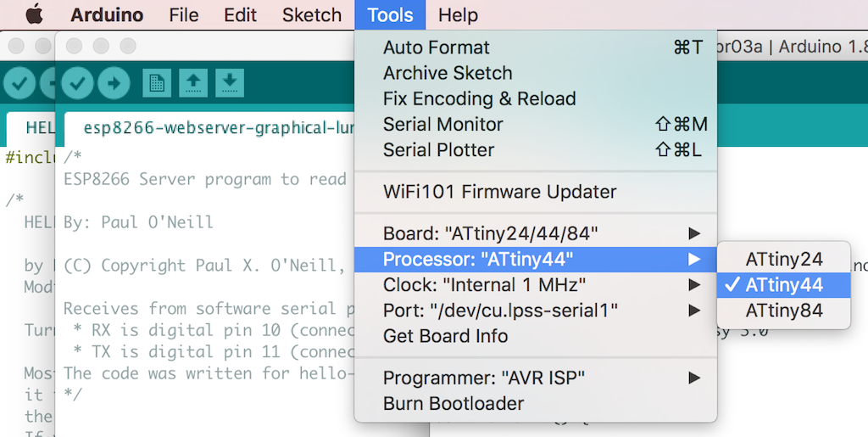This screenshot has width=868, height=437.
Task: Choose Serial Monitor from Tools menu
Action: click(x=443, y=124)
